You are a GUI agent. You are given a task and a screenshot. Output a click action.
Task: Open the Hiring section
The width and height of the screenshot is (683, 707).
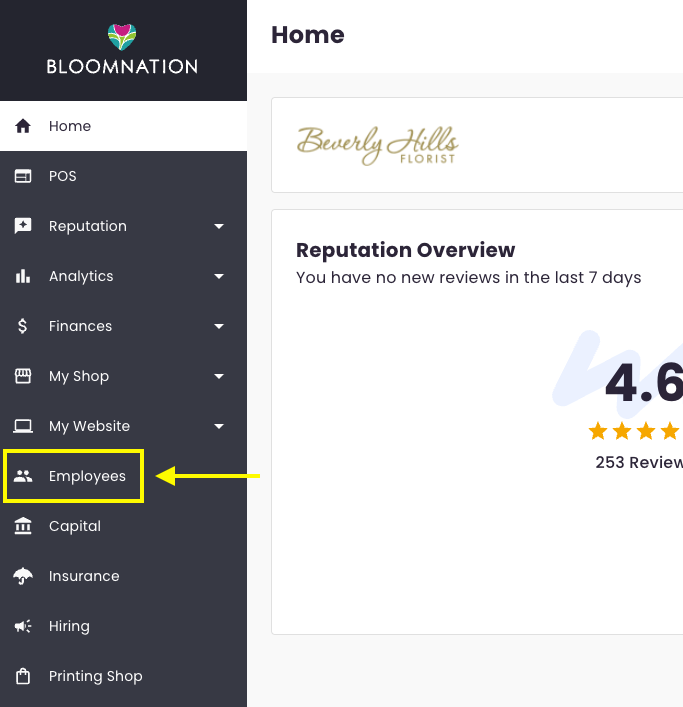(x=124, y=626)
